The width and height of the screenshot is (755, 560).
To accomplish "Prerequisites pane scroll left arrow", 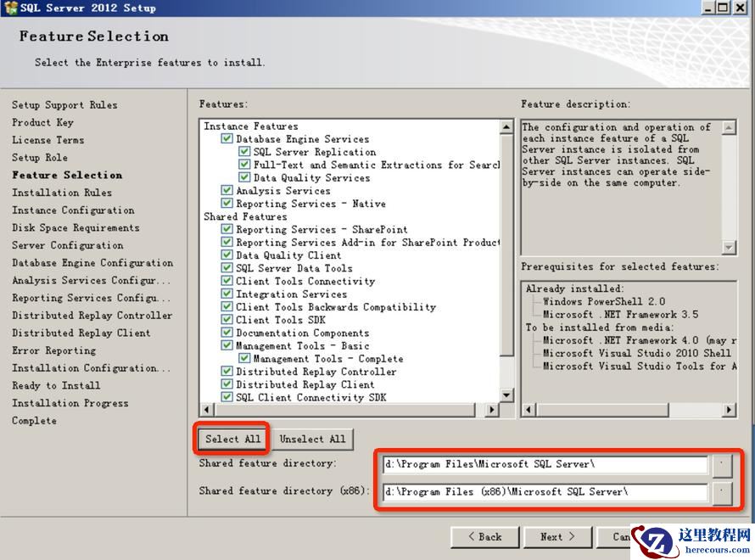I will (x=528, y=410).
